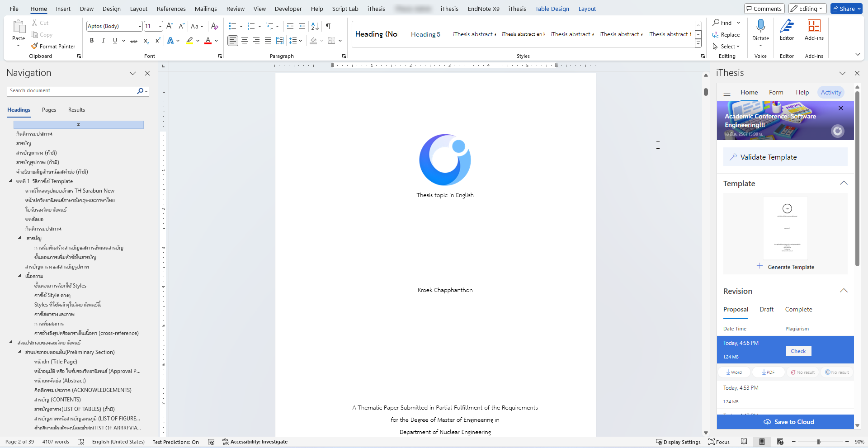
Task: Apply text highlight color
Action: tap(190, 41)
